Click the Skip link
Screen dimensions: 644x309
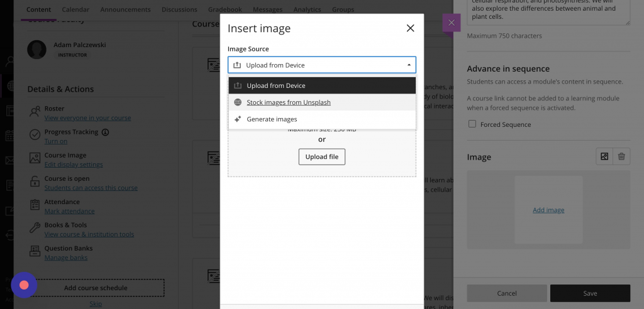pos(96,304)
